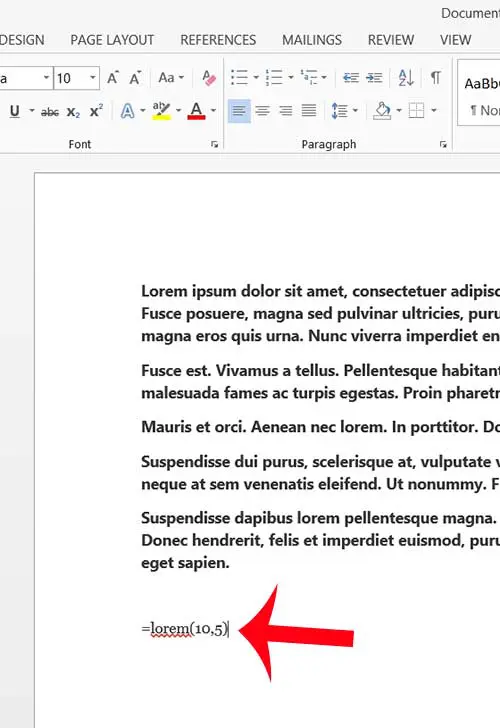Open the text effects dropdown arrow
The image size is (500, 728).
click(x=143, y=111)
